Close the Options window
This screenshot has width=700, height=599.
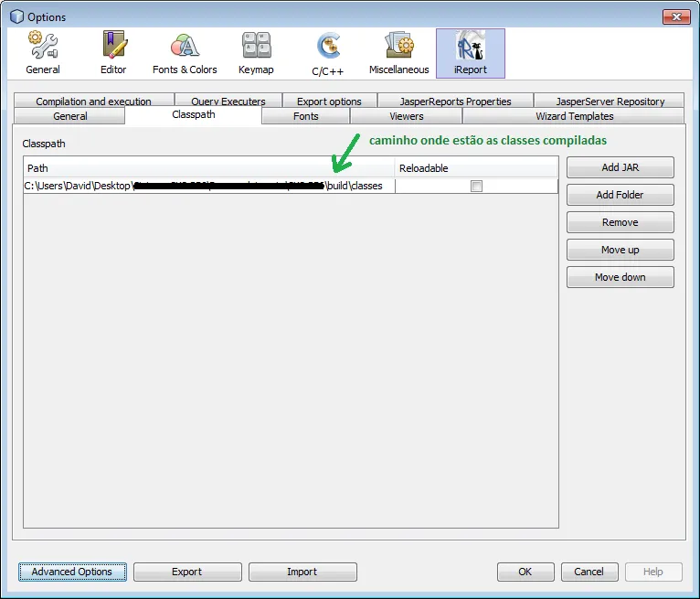point(676,17)
